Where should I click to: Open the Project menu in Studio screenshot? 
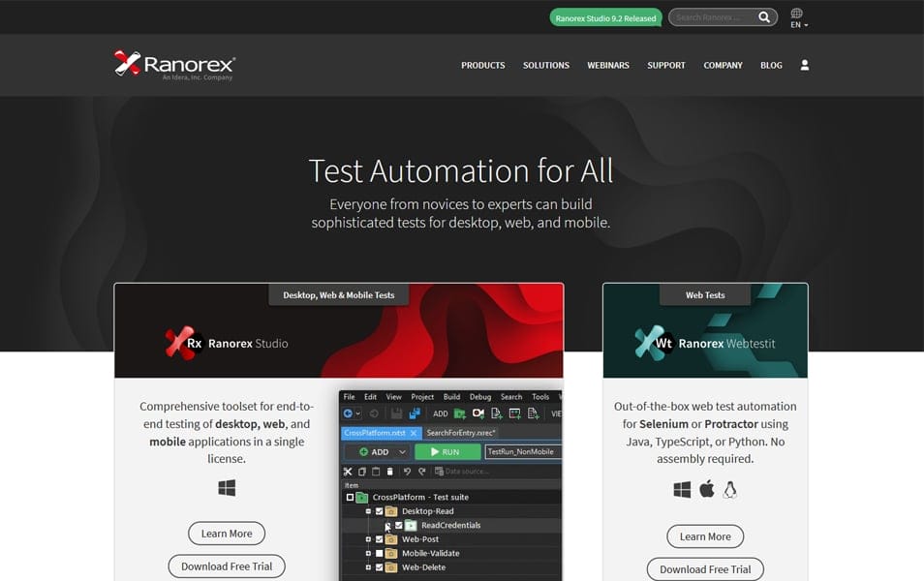422,397
